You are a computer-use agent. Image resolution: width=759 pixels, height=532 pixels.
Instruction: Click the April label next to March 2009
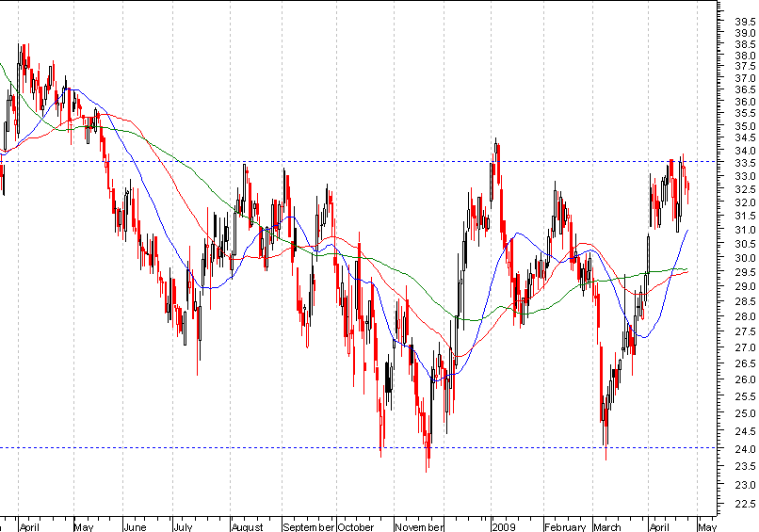(x=659, y=526)
